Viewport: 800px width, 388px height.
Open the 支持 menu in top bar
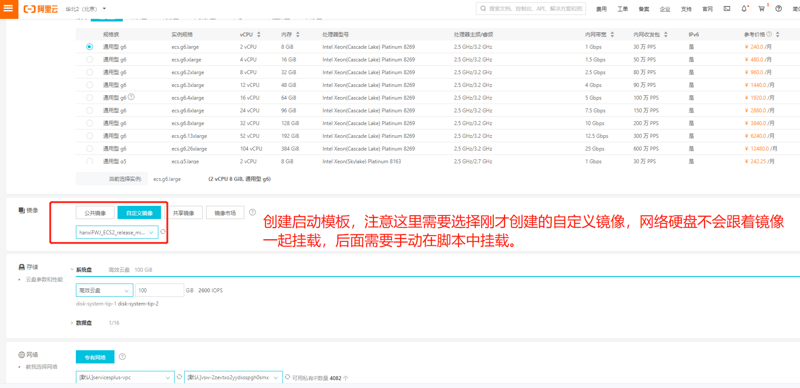686,9
